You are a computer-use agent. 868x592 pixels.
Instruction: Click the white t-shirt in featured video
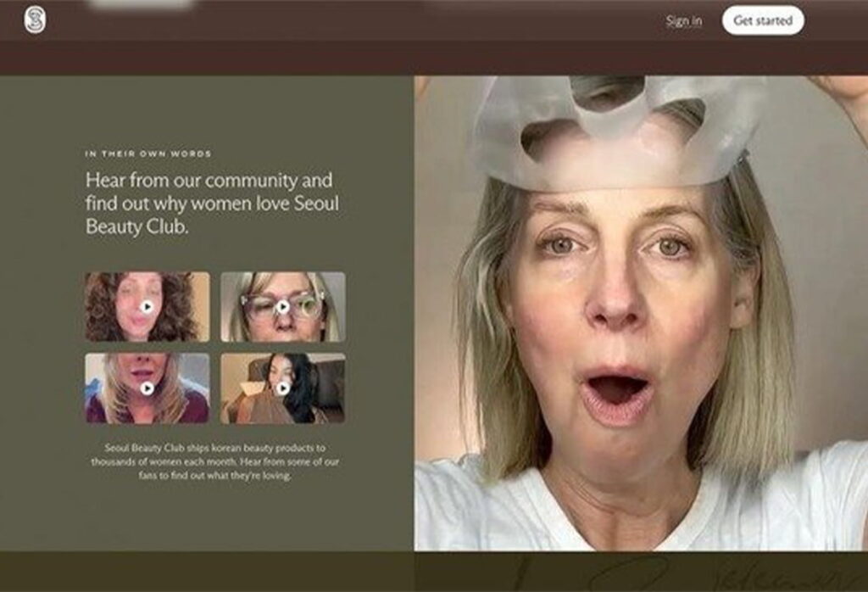click(x=475, y=509)
